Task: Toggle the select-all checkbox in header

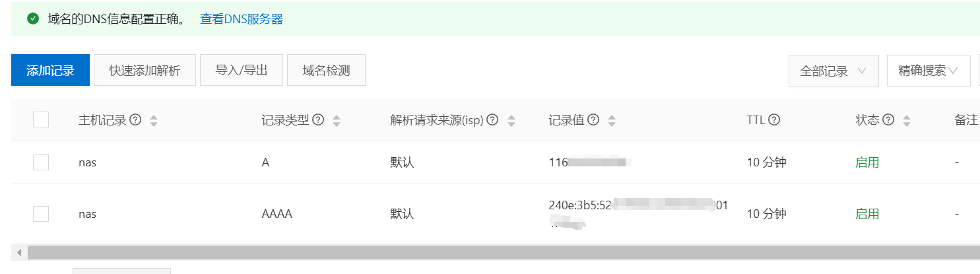Action: pyautogui.click(x=41, y=120)
